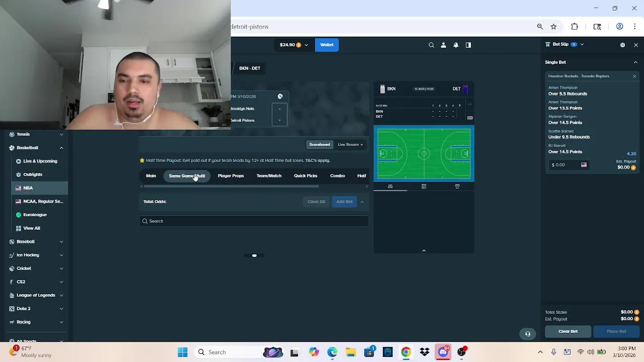
Task: Select the Combo tab
Action: pos(338,176)
